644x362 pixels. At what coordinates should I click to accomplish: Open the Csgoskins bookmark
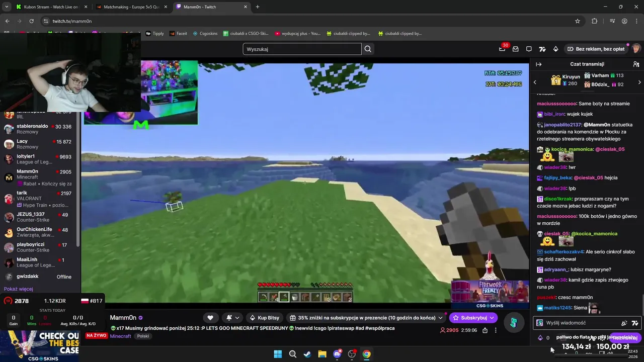pyautogui.click(x=205, y=34)
